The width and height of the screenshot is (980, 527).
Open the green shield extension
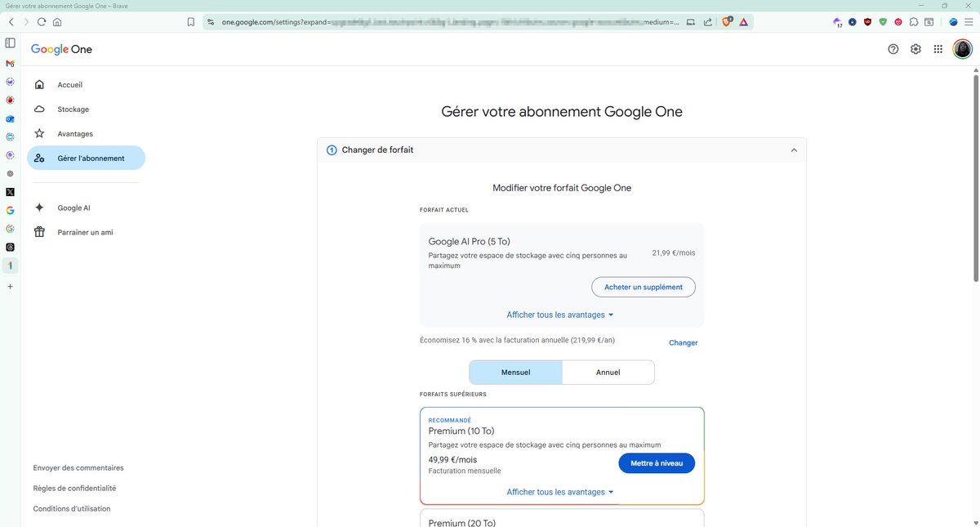click(x=883, y=22)
